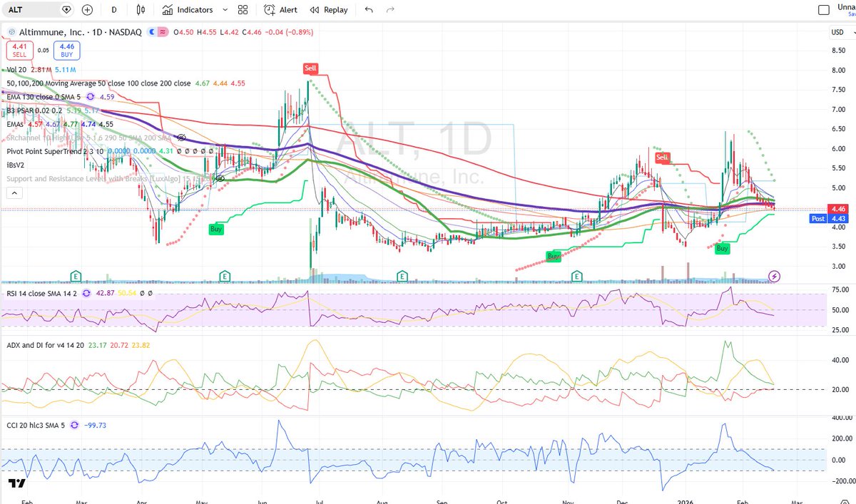Select the 50,100,200 Moving Average legend
Image resolution: width=856 pixels, height=504 pixels.
pyautogui.click(x=98, y=83)
